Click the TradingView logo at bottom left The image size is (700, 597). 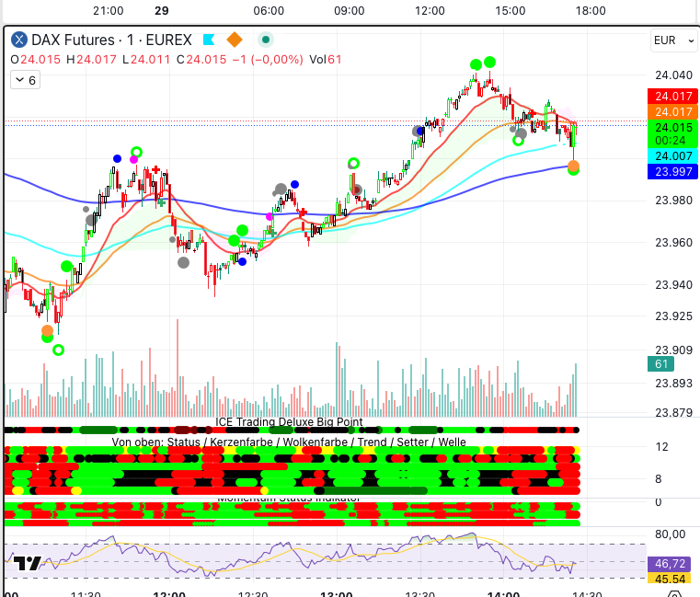click(x=28, y=564)
